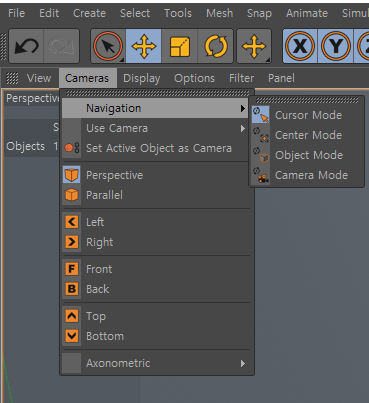Open the Mesh menu
Viewport: 369px width, 403px height.
point(219,13)
